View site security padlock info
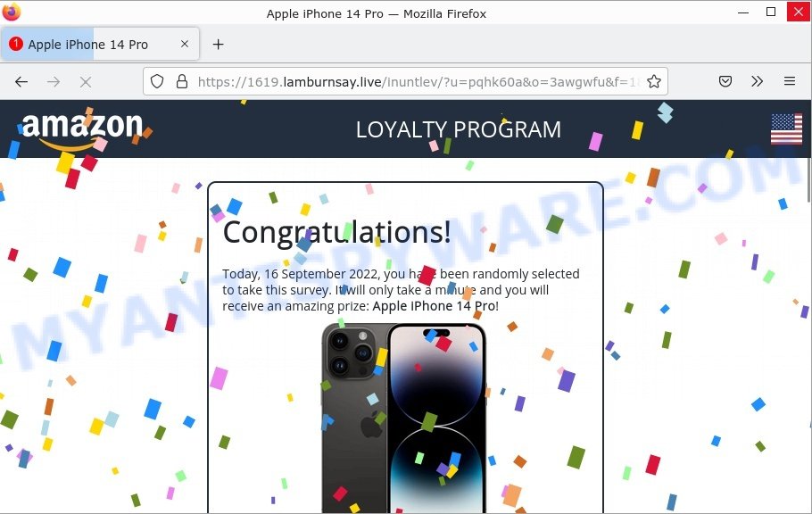The width and height of the screenshot is (812, 514). [182, 81]
